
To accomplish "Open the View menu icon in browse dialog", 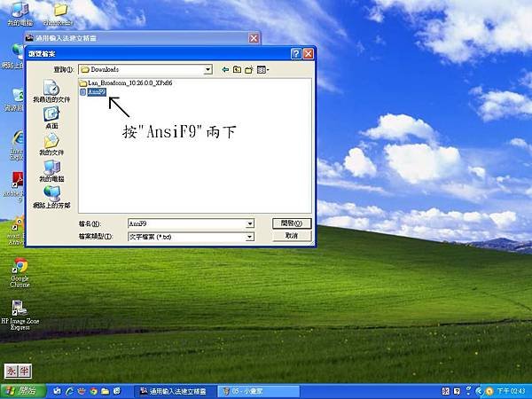I will pos(262,69).
